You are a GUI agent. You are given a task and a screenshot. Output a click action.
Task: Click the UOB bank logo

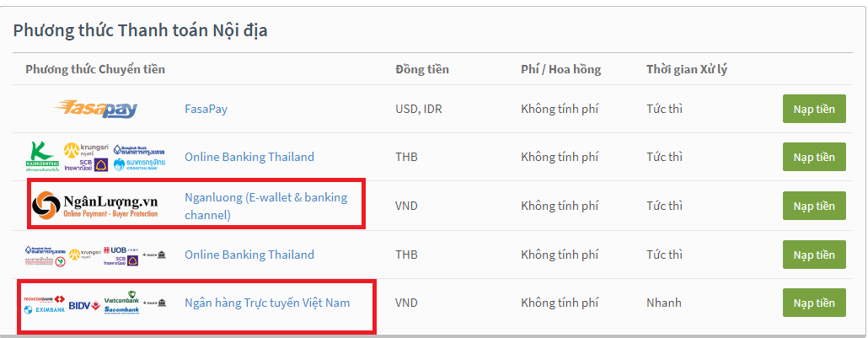pos(121,250)
